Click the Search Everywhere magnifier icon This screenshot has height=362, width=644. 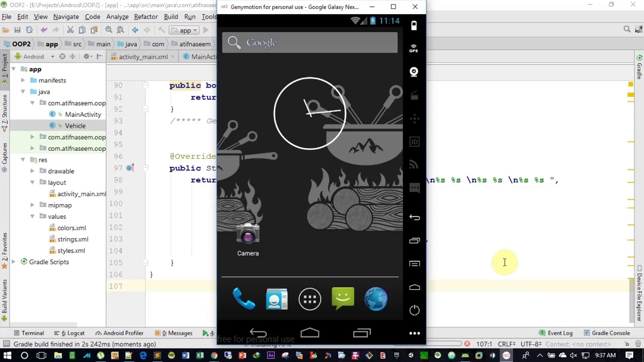[627, 29]
